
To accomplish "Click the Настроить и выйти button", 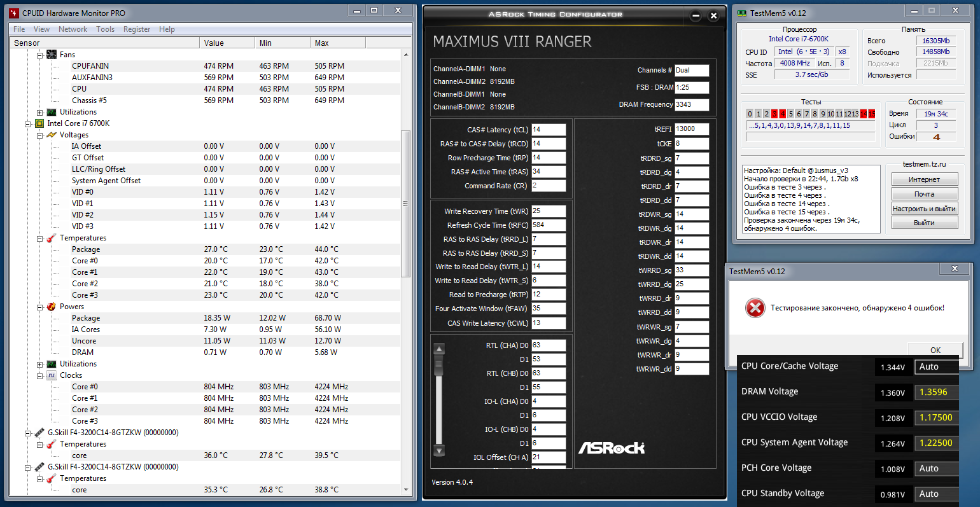I will coord(924,209).
